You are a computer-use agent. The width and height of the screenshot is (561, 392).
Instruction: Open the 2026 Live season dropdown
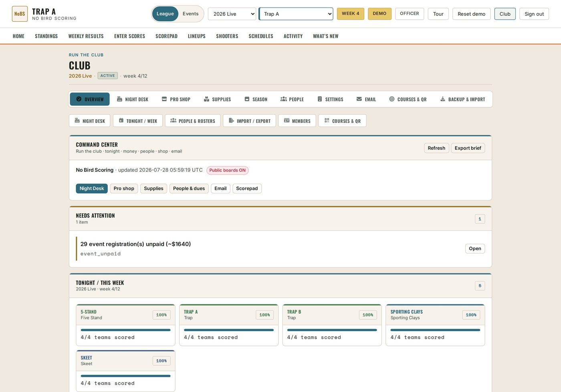[x=232, y=14]
